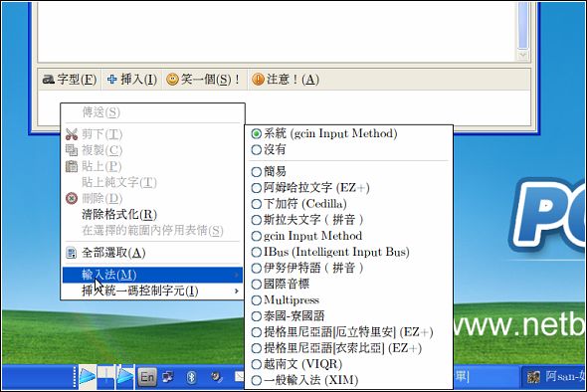The height and width of the screenshot is (392, 587).
Task: Open the 字型(F) font toolbar button
Action: point(70,80)
